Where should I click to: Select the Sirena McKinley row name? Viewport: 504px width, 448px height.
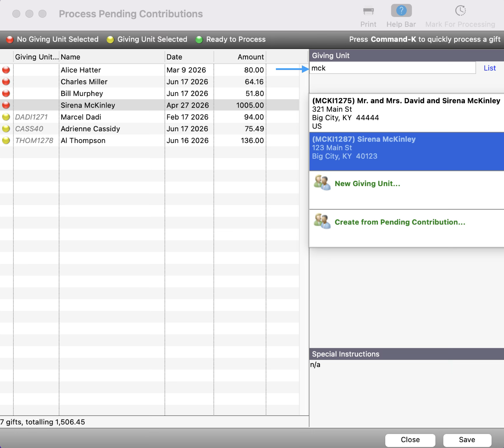(88, 105)
